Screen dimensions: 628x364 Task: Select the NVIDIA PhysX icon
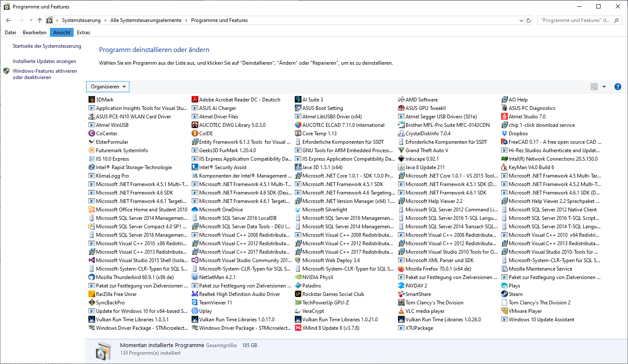[x=298, y=277]
